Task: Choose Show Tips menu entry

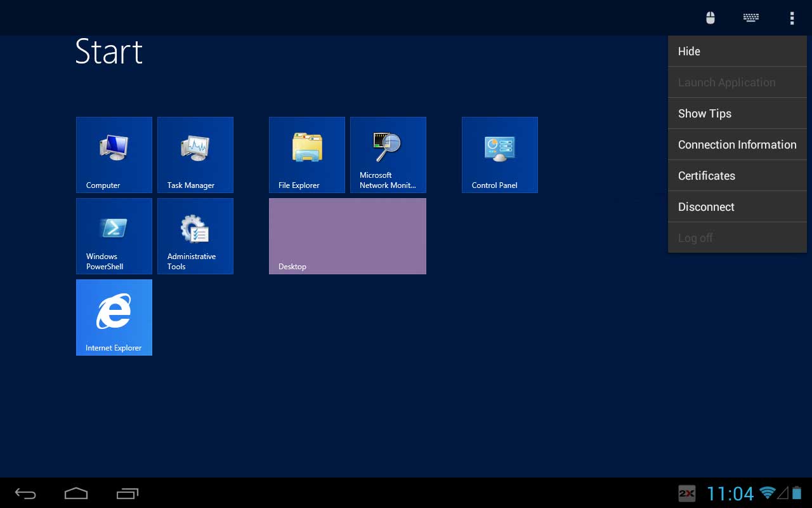Action: click(x=737, y=114)
